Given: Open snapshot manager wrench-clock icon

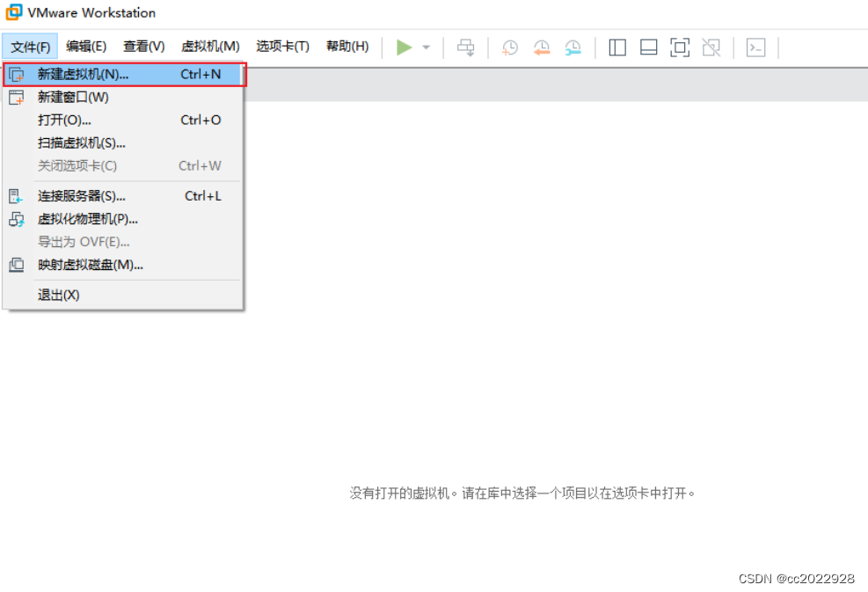Looking at the screenshot, I should 573,48.
